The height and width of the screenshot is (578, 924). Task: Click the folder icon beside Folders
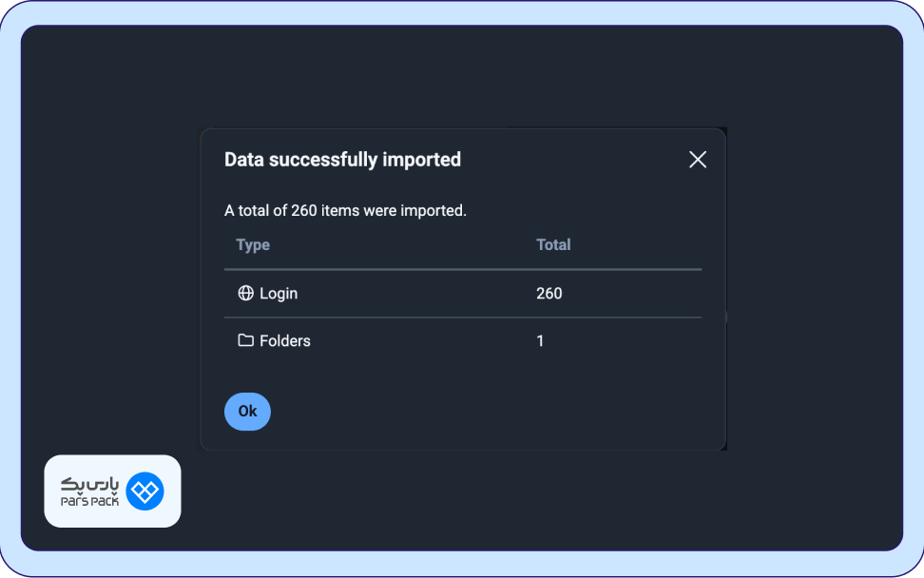[x=245, y=340]
